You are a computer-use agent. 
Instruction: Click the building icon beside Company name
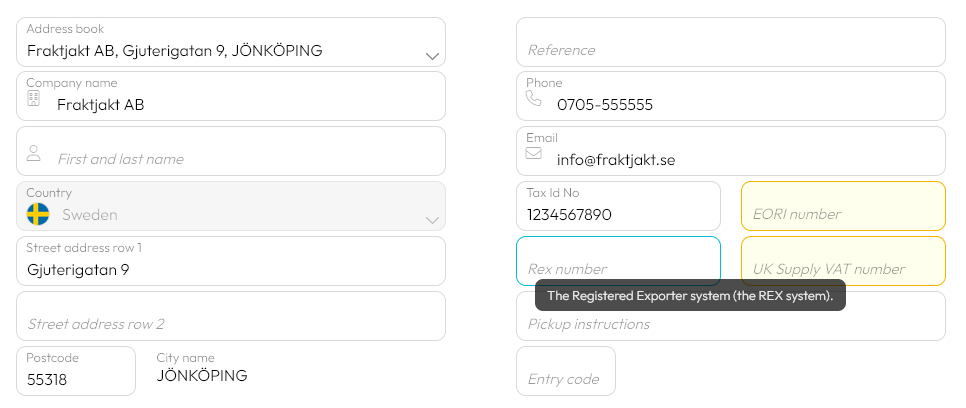pyautogui.click(x=34, y=98)
